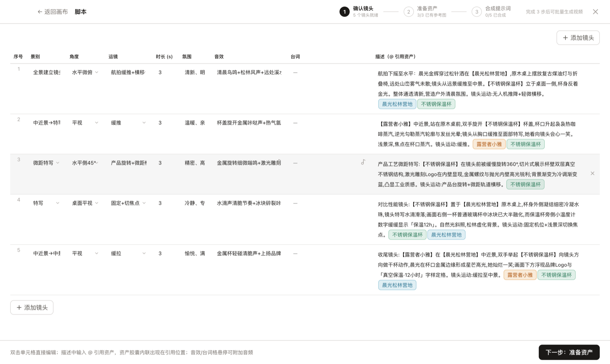Viewport: 610px width, 364px height.
Task: Open the 固定+切焦点 movement dropdown in row 4
Action: coord(128,203)
